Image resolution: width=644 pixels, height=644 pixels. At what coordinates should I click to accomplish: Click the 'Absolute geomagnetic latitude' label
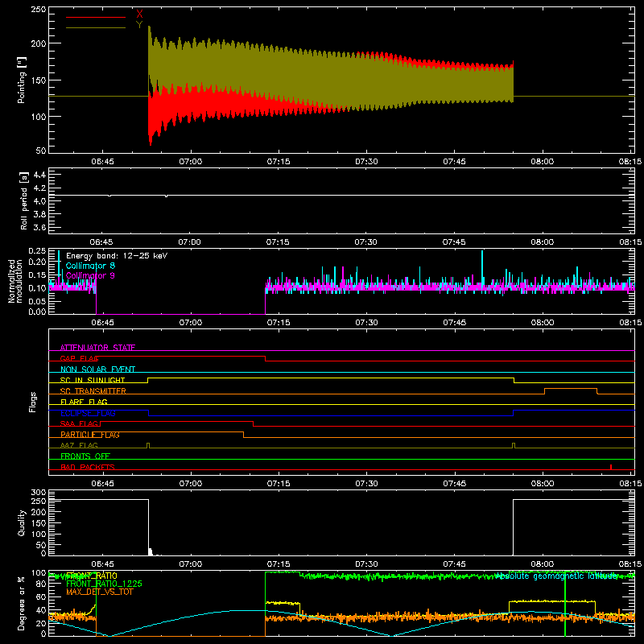556,576
